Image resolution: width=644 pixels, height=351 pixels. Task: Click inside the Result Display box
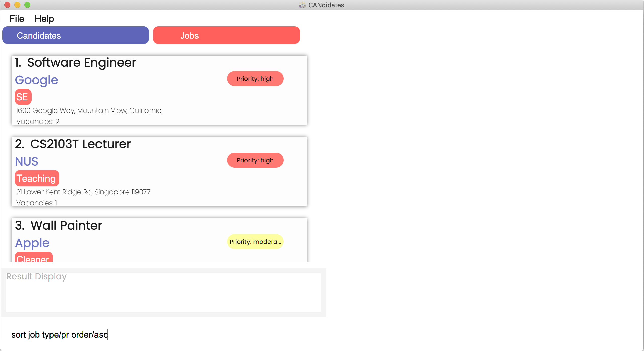(x=163, y=292)
